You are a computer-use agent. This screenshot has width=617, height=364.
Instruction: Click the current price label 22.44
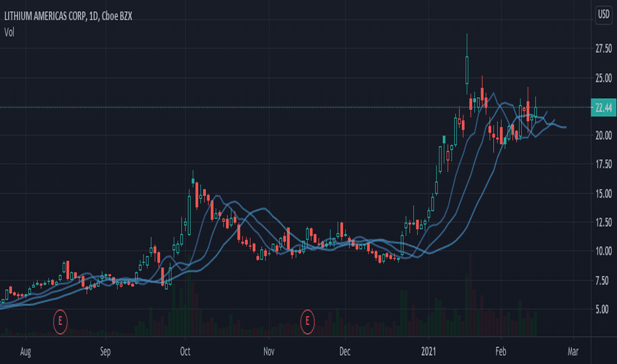[604, 108]
